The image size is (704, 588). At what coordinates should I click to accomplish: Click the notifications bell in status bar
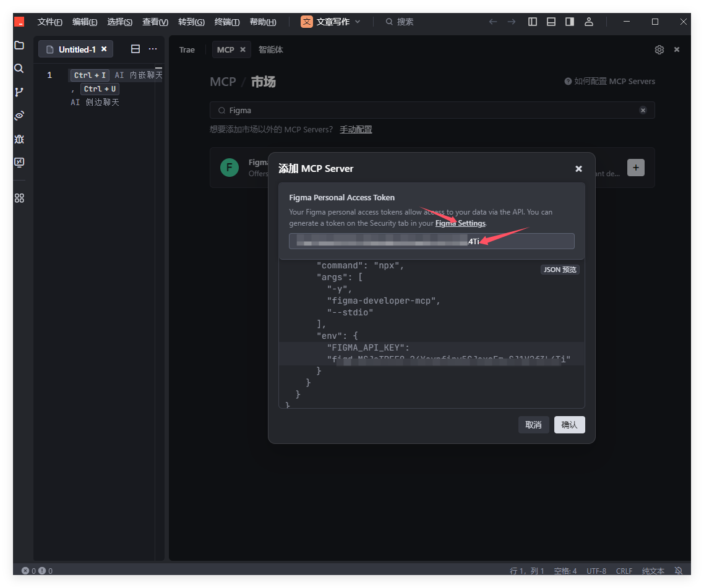pos(679,571)
